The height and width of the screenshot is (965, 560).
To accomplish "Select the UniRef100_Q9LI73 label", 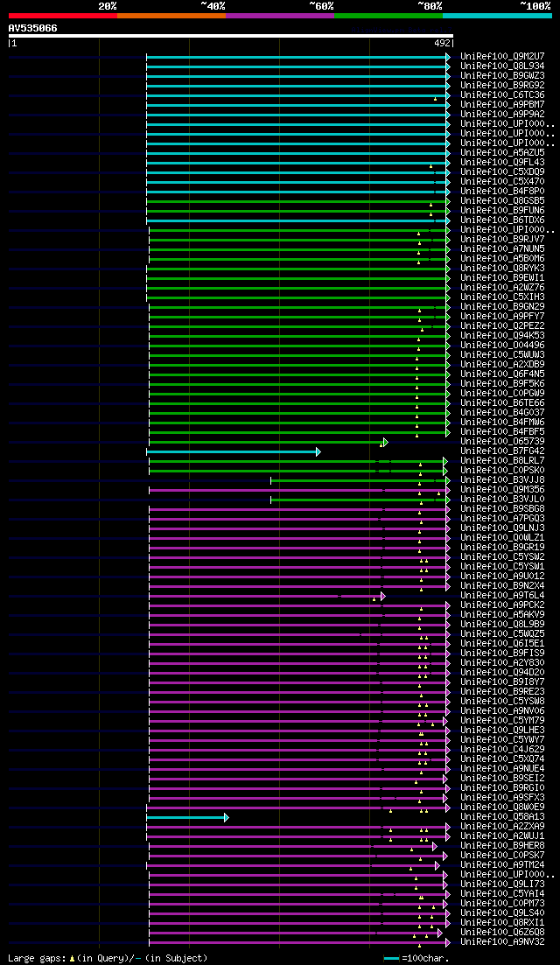I will click(x=502, y=884).
